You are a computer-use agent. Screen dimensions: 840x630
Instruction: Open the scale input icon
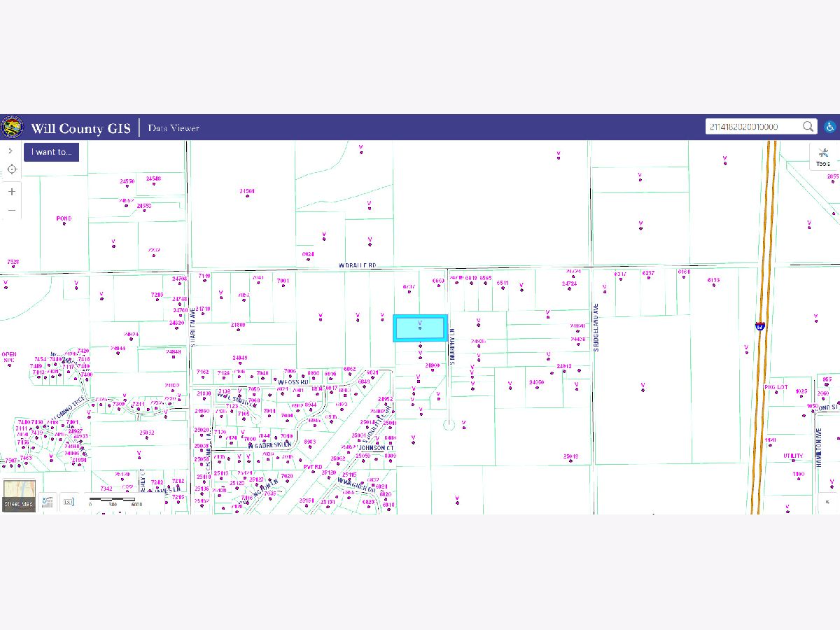coord(68,501)
